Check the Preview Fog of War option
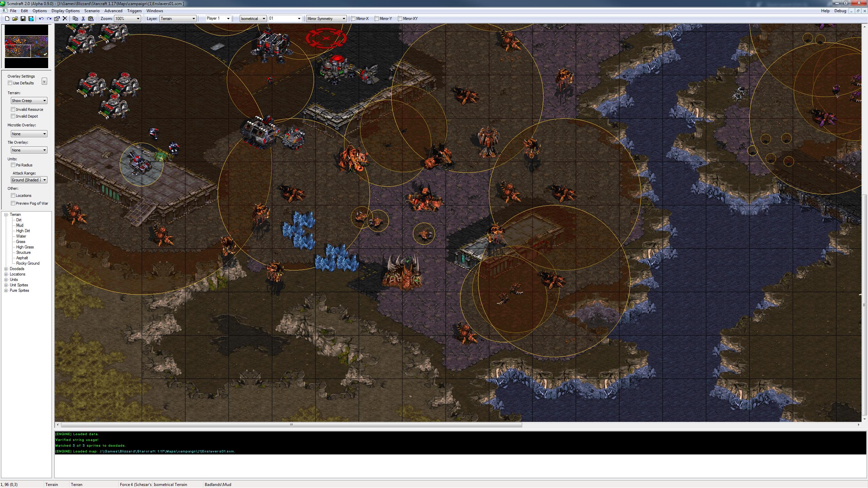The image size is (868, 488). click(x=13, y=203)
